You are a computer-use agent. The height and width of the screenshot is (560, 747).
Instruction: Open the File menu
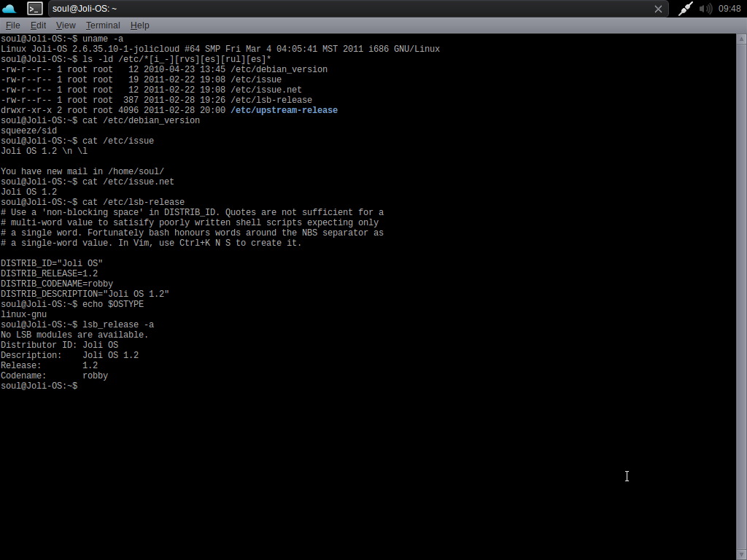[x=13, y=26]
